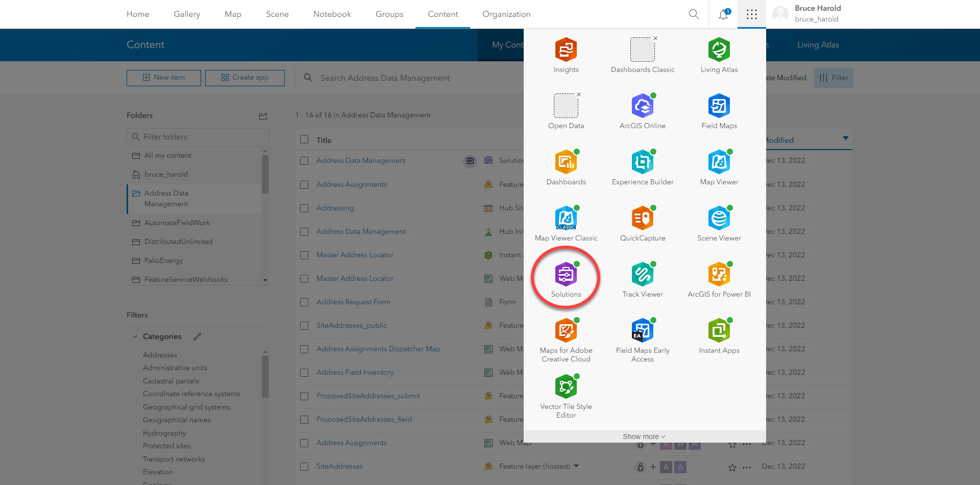Select the Master Address Locator checkbox

click(x=304, y=256)
